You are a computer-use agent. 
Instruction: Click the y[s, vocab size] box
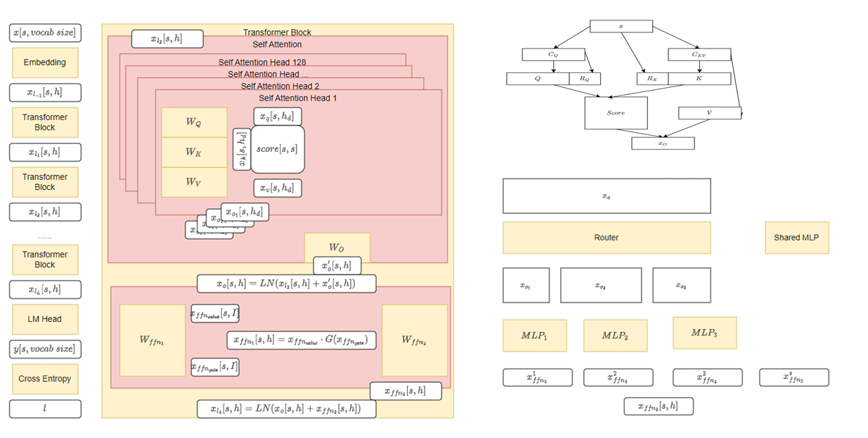tap(45, 349)
